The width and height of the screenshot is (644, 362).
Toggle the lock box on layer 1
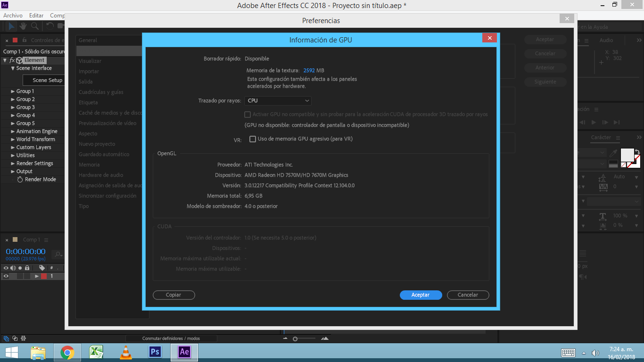[27, 276]
